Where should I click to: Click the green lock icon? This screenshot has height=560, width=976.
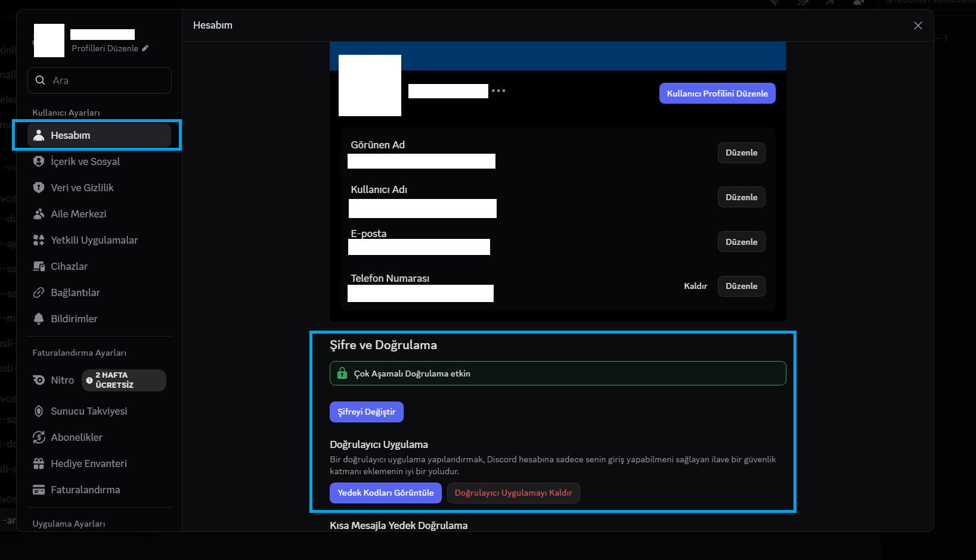pyautogui.click(x=342, y=374)
